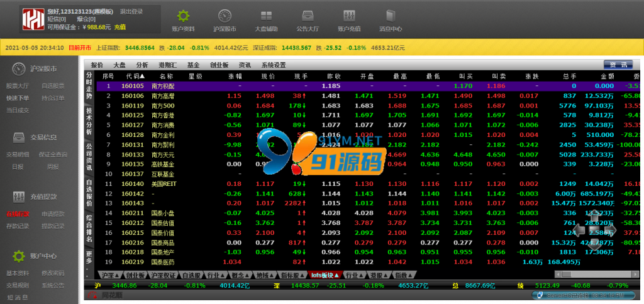Open 在线存款 in the sidebar
This screenshot has height=304, width=644.
point(18,214)
